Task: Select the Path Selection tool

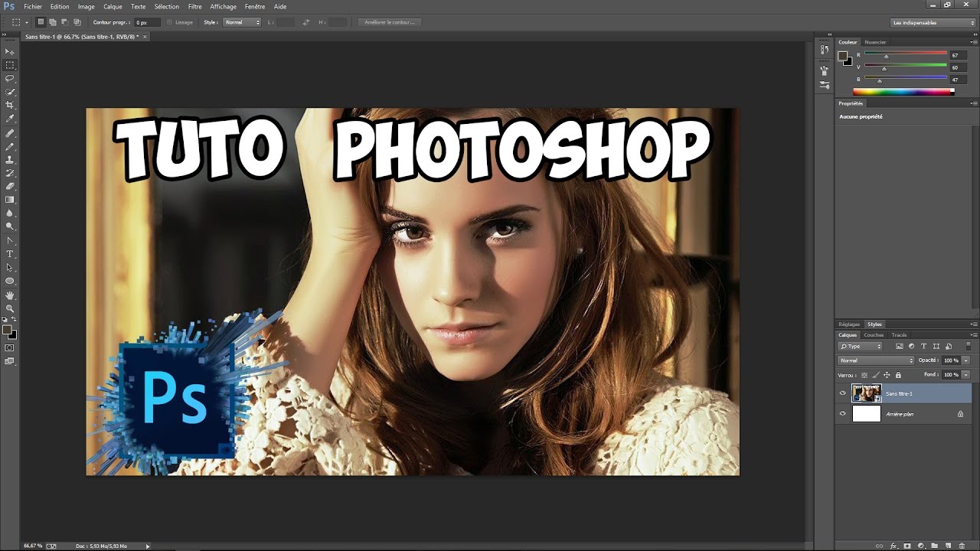Action: [x=10, y=267]
